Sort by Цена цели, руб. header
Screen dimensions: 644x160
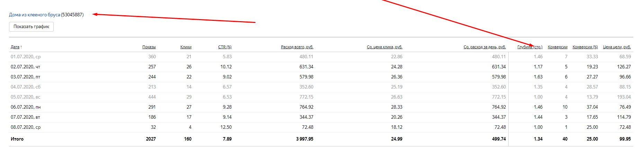pos(617,47)
